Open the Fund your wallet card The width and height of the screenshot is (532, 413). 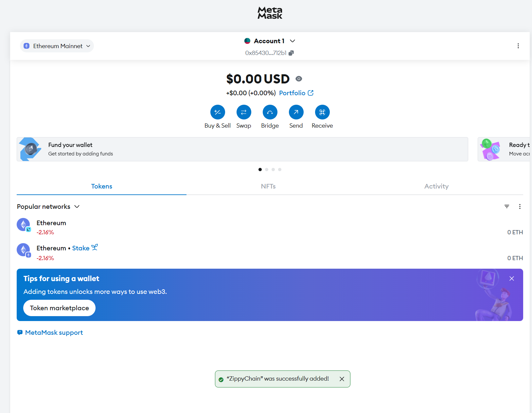(x=242, y=149)
